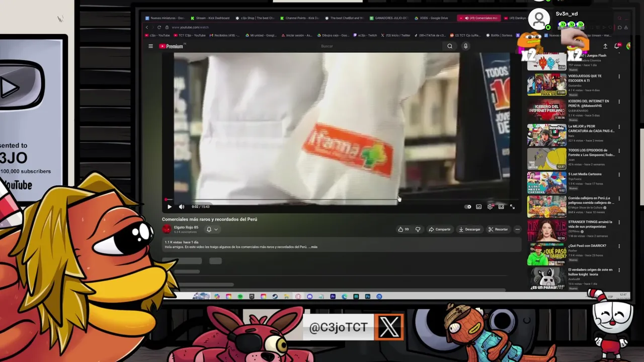Switch the player to theater mode

coord(501,207)
